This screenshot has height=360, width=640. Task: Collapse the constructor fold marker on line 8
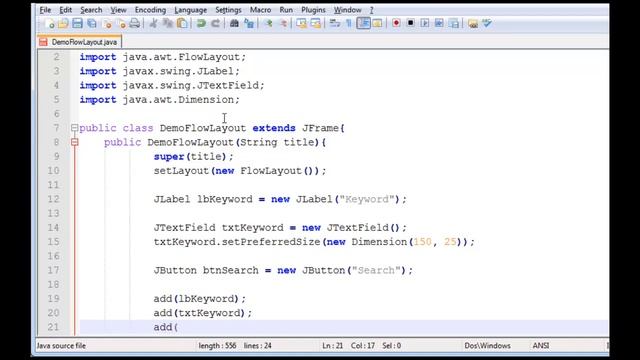pos(74,142)
